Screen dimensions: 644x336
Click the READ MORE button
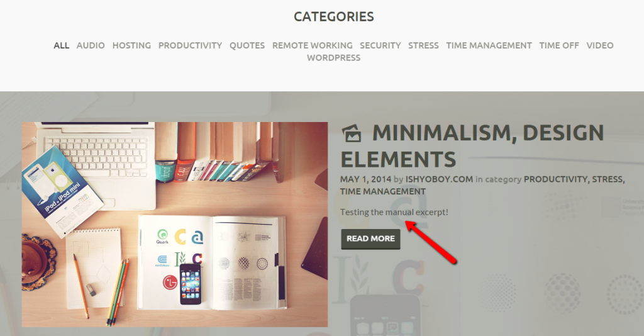(370, 239)
